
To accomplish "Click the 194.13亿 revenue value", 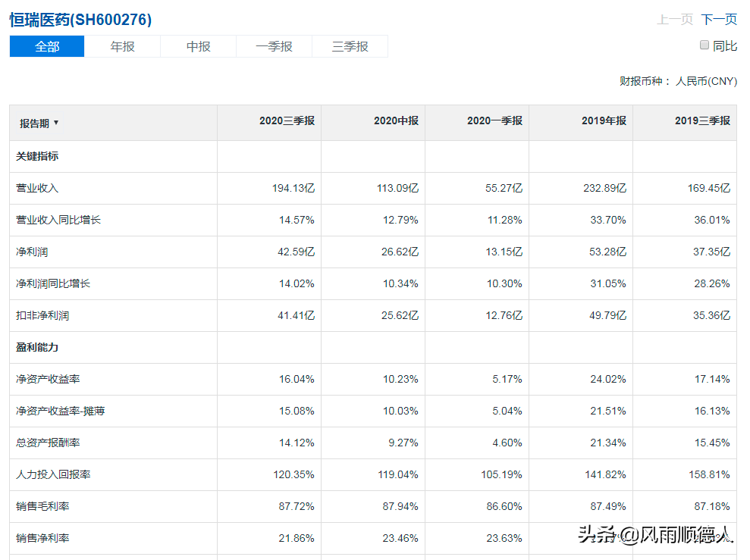I will 293,188.
